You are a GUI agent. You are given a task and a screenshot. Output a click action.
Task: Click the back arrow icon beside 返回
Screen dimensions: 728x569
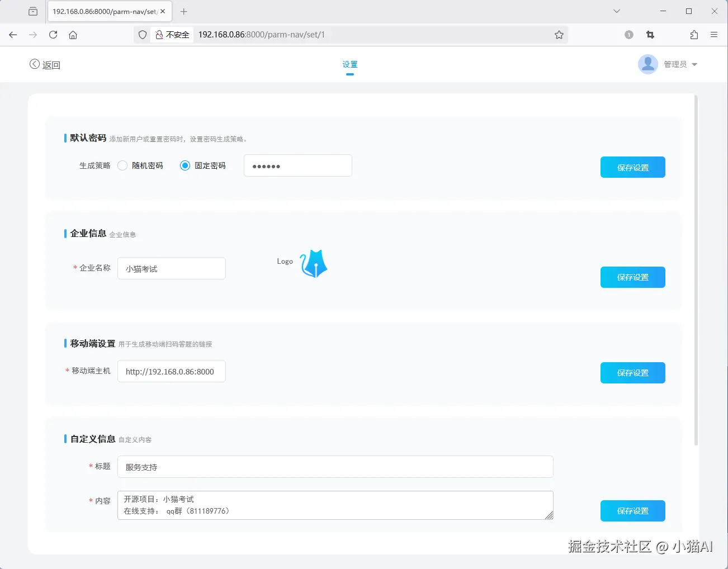point(34,64)
